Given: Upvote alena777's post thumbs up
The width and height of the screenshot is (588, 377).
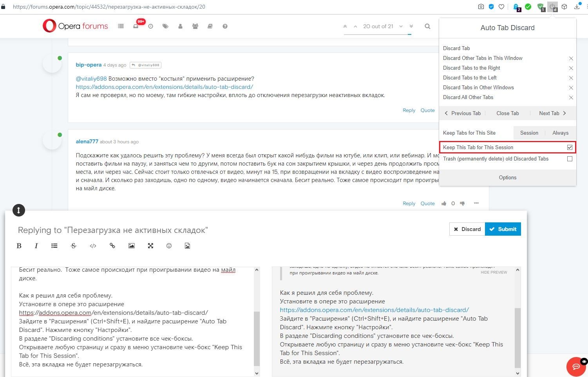Looking at the screenshot, I should click(x=444, y=204).
